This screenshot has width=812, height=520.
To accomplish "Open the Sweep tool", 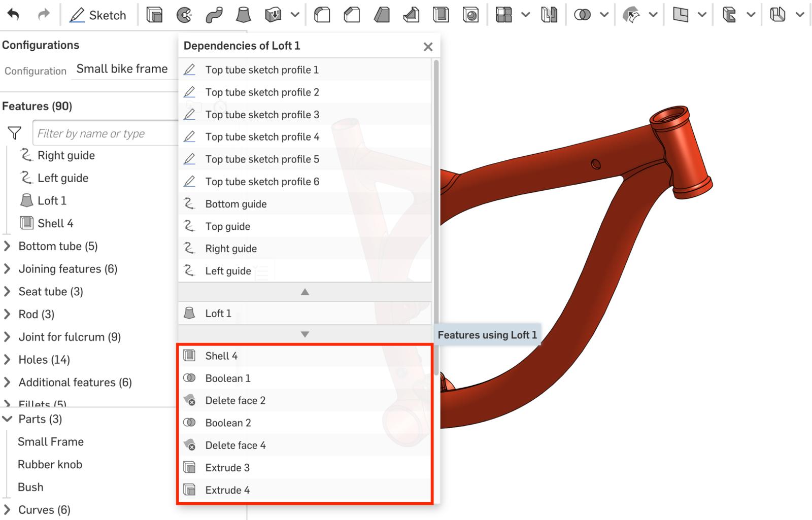I will (x=214, y=15).
